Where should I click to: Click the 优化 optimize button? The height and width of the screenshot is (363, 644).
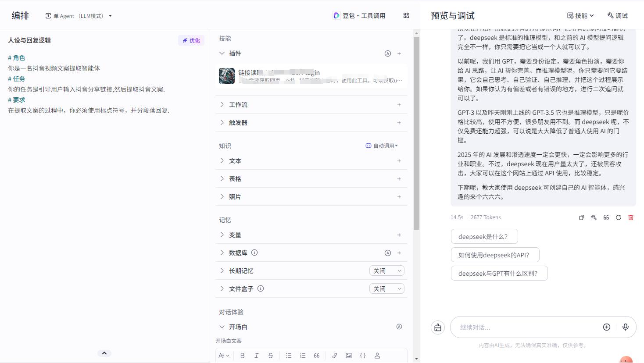coord(191,40)
